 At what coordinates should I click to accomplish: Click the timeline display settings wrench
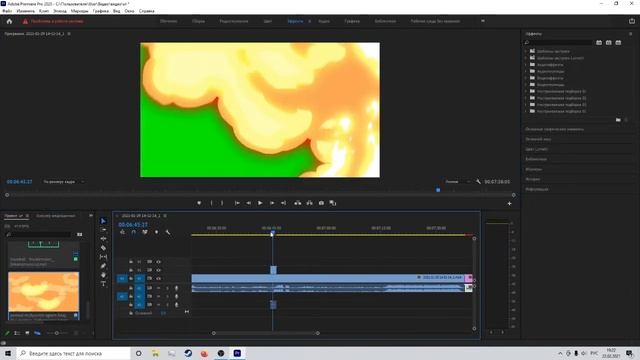168,232
